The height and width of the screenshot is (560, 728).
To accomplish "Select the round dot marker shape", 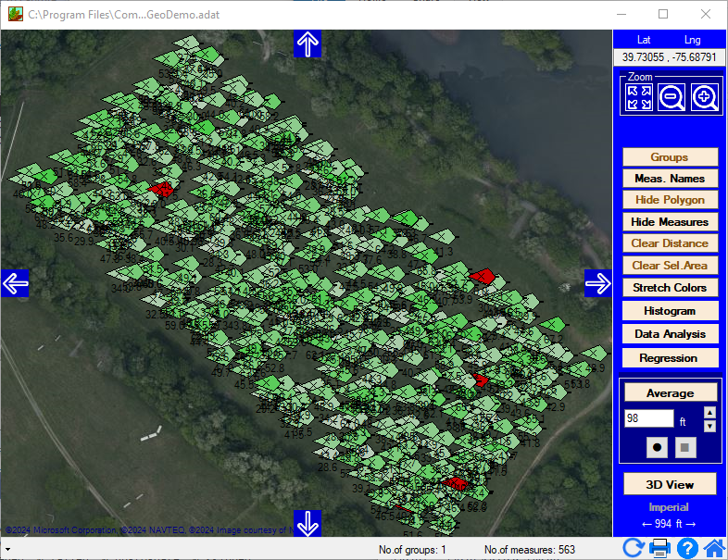I will tap(657, 447).
